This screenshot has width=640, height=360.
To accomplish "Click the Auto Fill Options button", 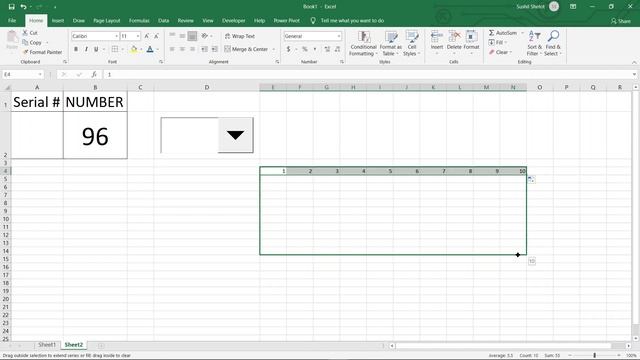I will click(531, 180).
